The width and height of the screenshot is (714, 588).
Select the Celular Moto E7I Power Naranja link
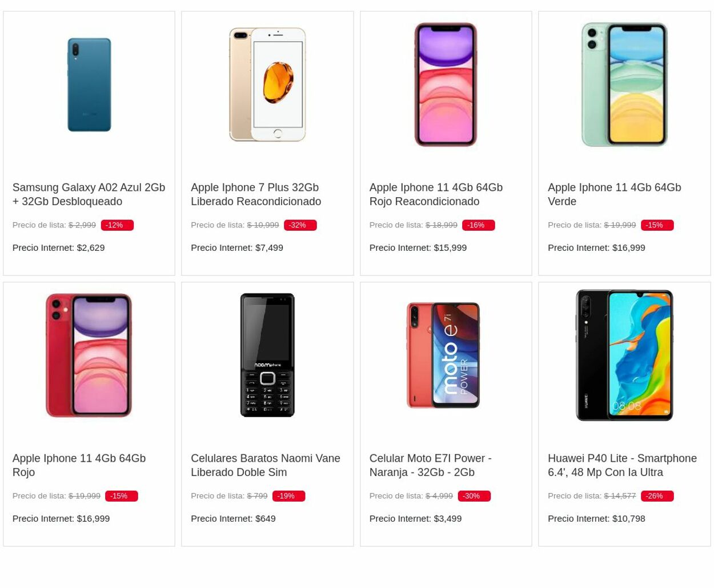click(430, 465)
